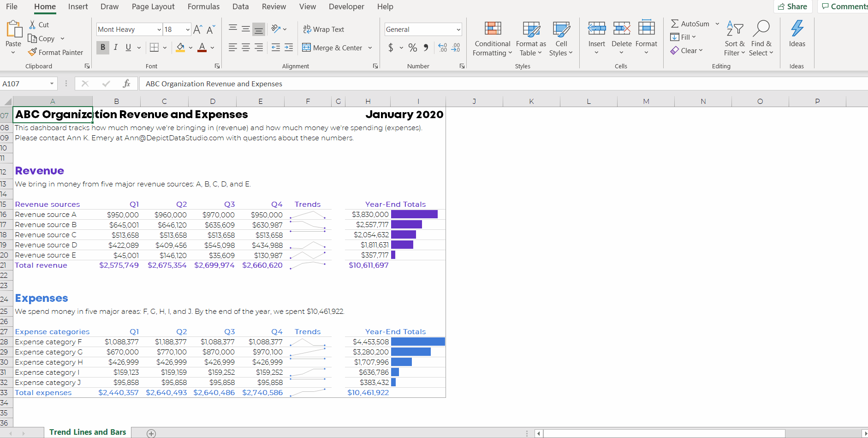Increase decimal places

pyautogui.click(x=442, y=48)
